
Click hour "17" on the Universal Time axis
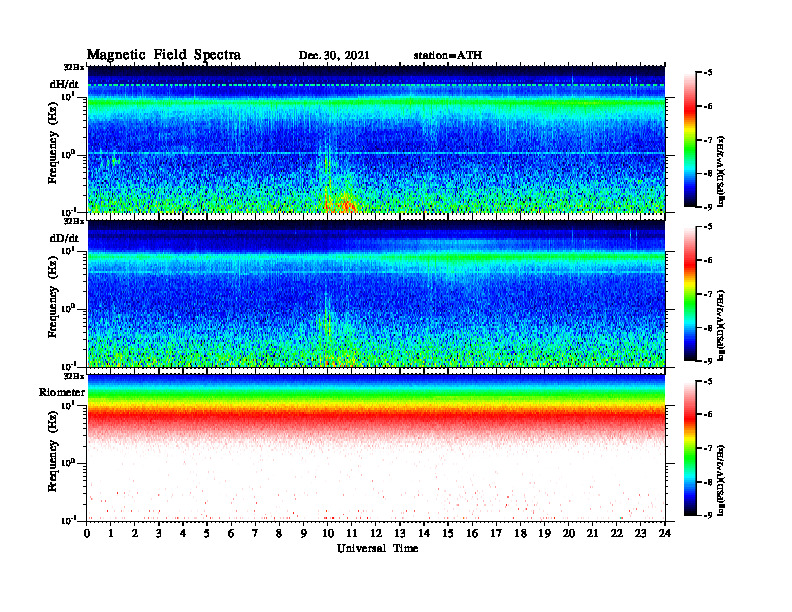(496, 533)
